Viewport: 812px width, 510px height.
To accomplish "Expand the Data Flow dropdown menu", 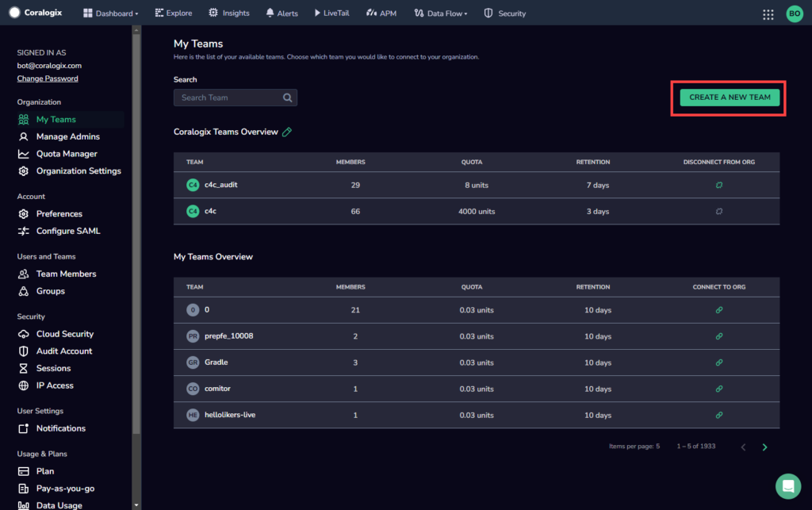I will pos(441,13).
